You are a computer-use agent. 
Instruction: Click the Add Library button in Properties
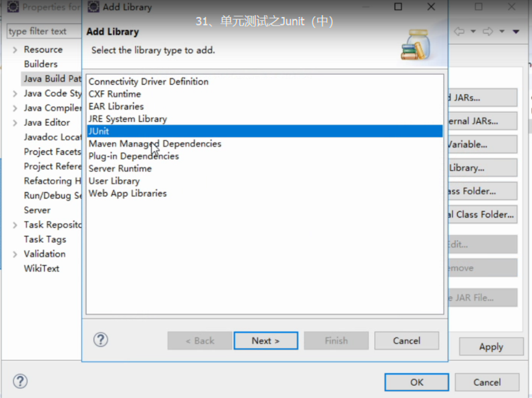pyautogui.click(x=482, y=168)
